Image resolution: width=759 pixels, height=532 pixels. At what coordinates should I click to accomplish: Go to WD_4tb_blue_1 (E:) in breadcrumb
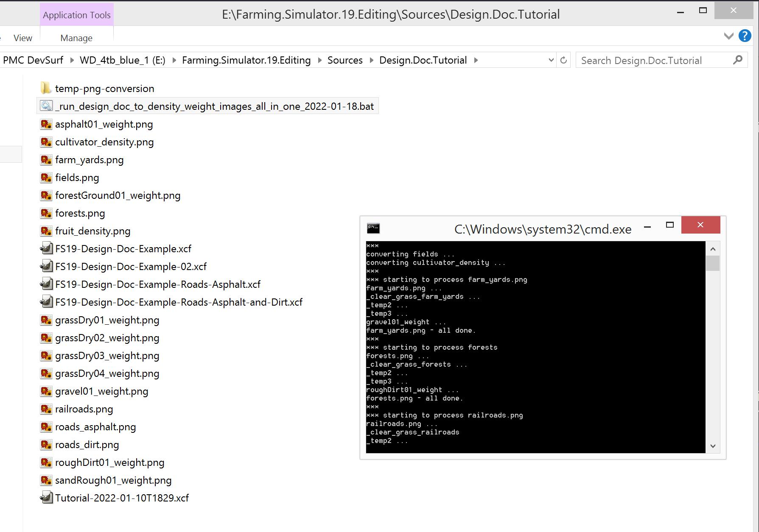tap(123, 60)
